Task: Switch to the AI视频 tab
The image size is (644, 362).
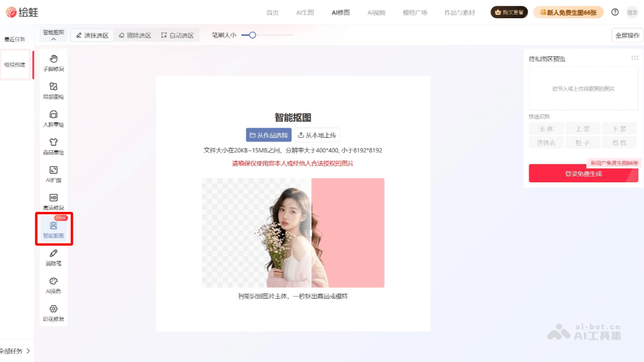Action: (376, 12)
